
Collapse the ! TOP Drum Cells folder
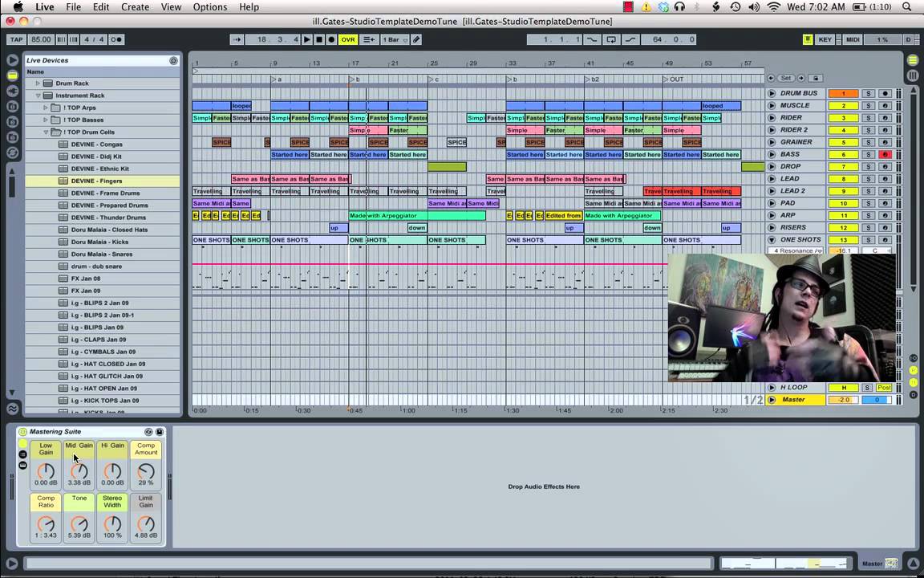46,132
